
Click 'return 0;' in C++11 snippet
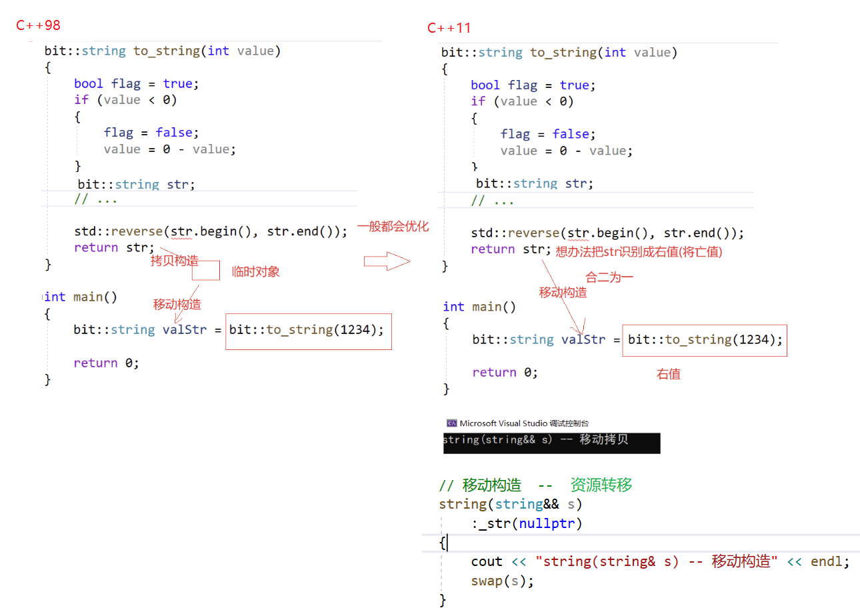[x=505, y=372]
